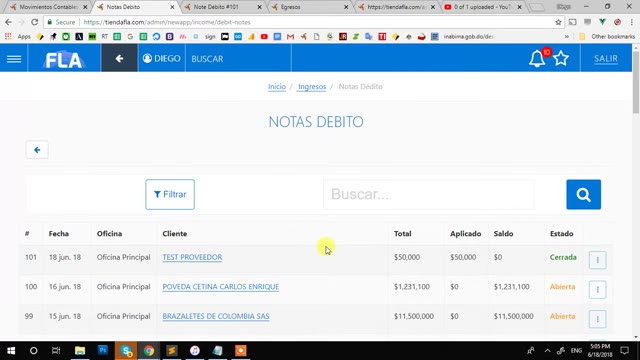The image size is (640, 360).
Task: Go to Inicio in the breadcrumb
Action: pos(277,87)
